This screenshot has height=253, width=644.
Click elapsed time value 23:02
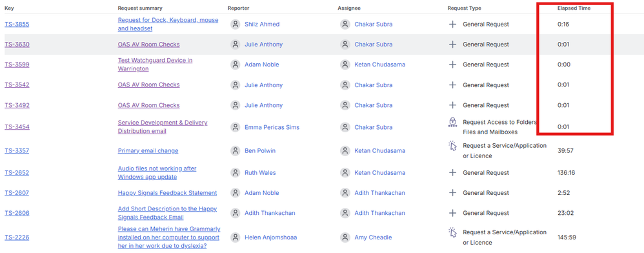pyautogui.click(x=565, y=213)
